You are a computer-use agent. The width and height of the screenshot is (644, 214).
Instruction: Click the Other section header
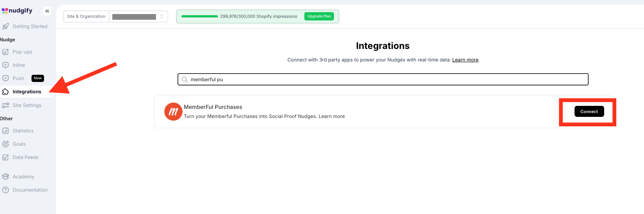[x=6, y=119]
